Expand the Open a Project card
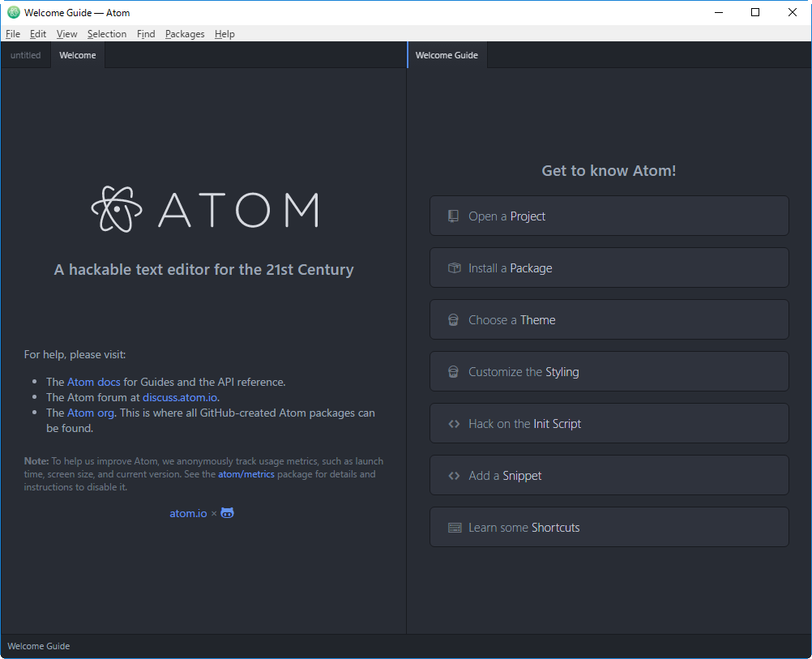The height and width of the screenshot is (659, 812). click(x=609, y=216)
